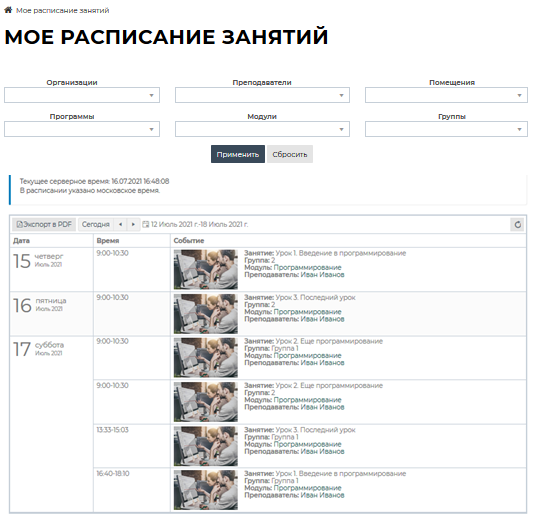The width and height of the screenshot is (555, 530).
Task: Click thumbnail of the 16:40-18:10 lesson
Action: point(206,490)
